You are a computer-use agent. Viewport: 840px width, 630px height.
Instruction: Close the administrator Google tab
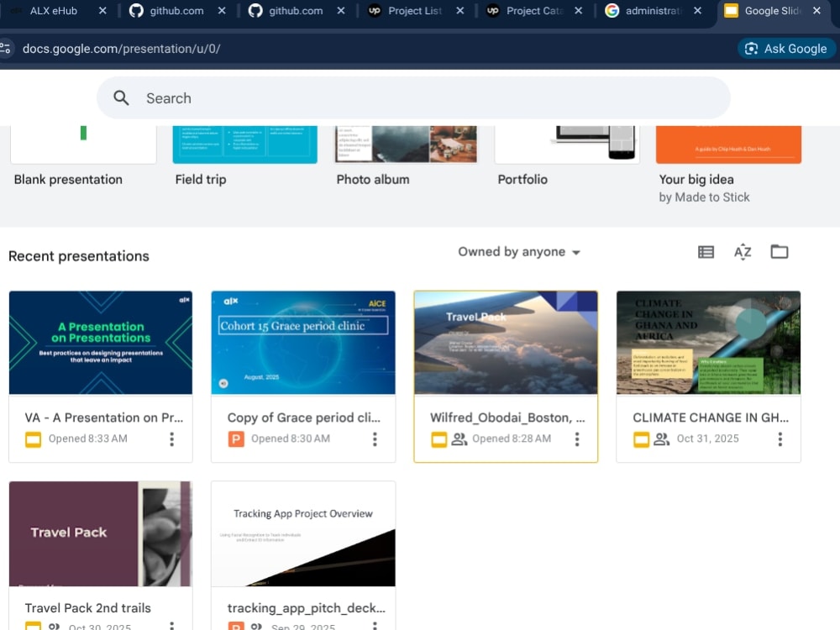pyautogui.click(x=697, y=11)
